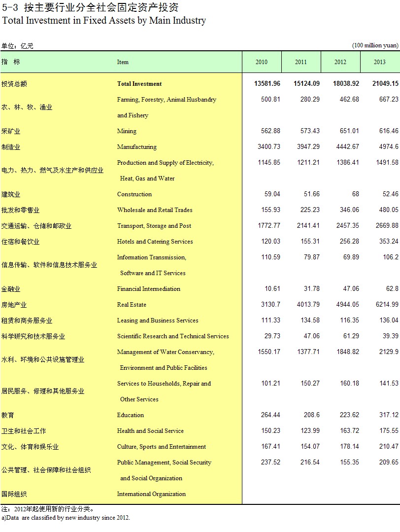Click the English title 'Total Investment in Fixed Assets'
The image size is (400, 532).
68,20
